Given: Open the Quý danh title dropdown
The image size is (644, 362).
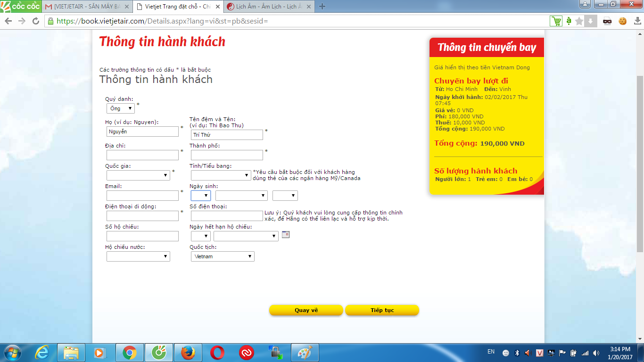Looking at the screenshot, I should 121,108.
